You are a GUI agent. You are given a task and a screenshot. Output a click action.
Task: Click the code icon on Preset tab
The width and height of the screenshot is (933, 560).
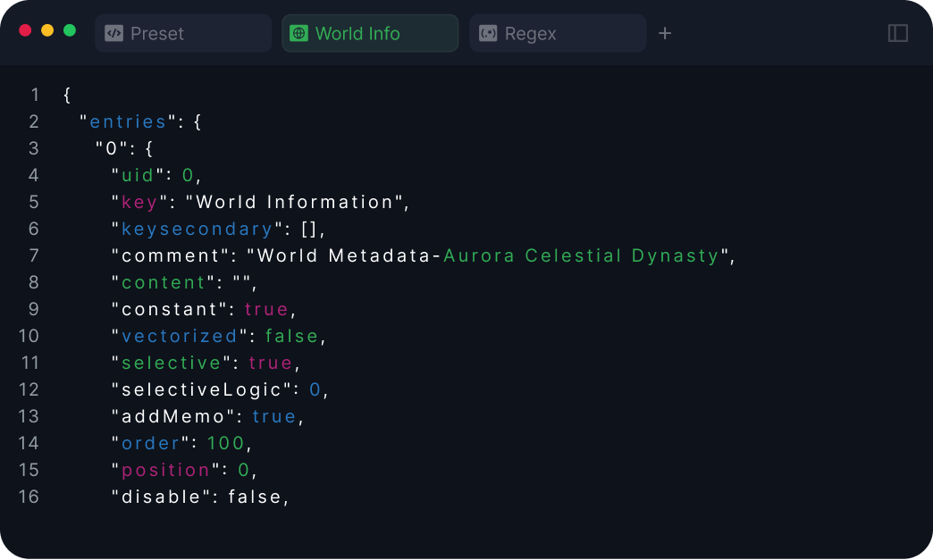click(113, 33)
